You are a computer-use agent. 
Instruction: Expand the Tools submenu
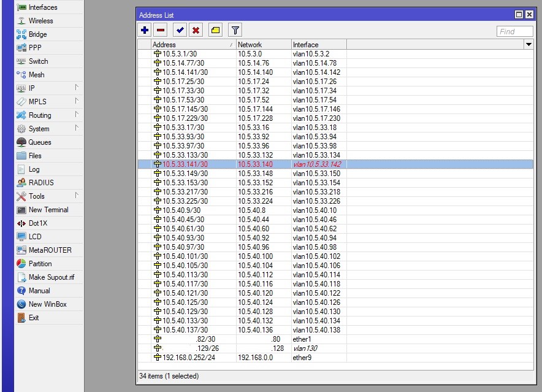48,196
